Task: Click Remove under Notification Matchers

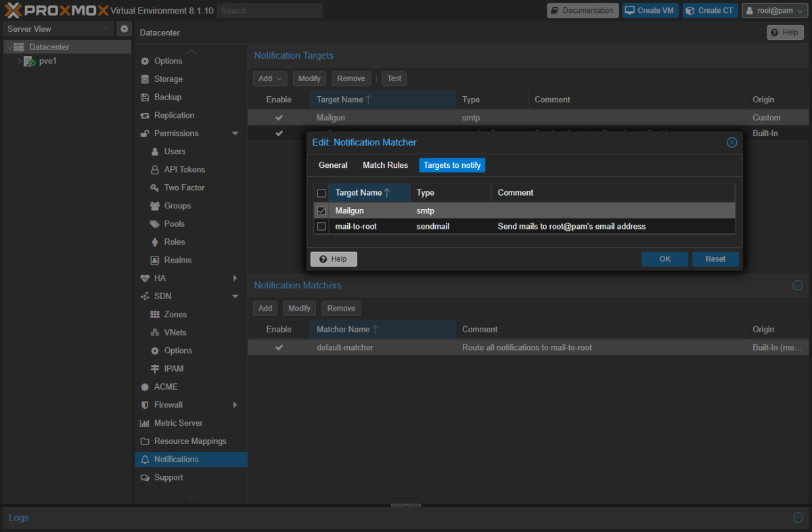Action: tap(341, 309)
